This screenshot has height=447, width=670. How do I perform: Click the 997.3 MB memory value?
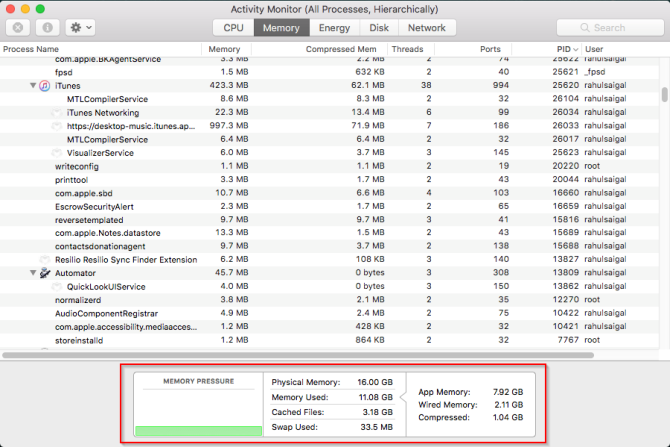[229, 126]
